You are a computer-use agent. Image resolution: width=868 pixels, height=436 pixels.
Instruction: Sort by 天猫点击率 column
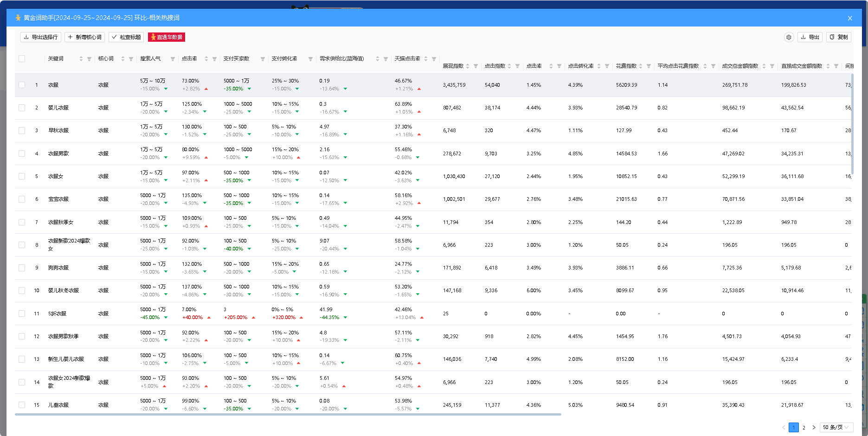click(x=426, y=59)
